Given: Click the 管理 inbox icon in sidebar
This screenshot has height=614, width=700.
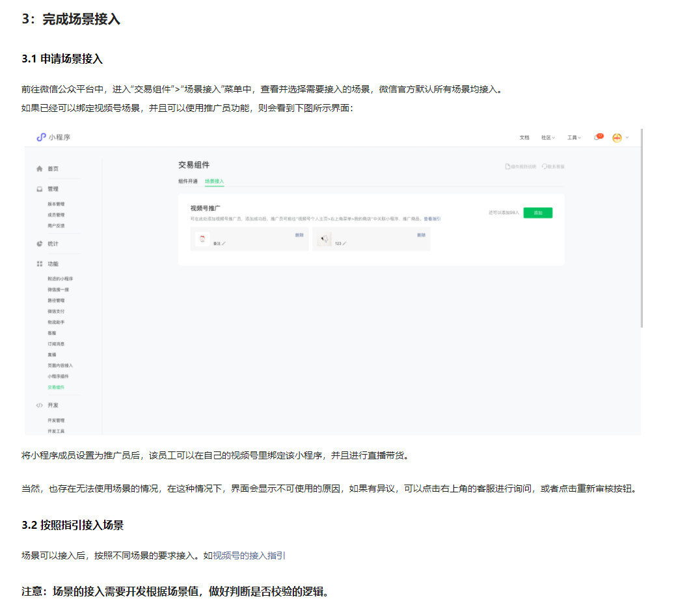Looking at the screenshot, I should pos(39,189).
